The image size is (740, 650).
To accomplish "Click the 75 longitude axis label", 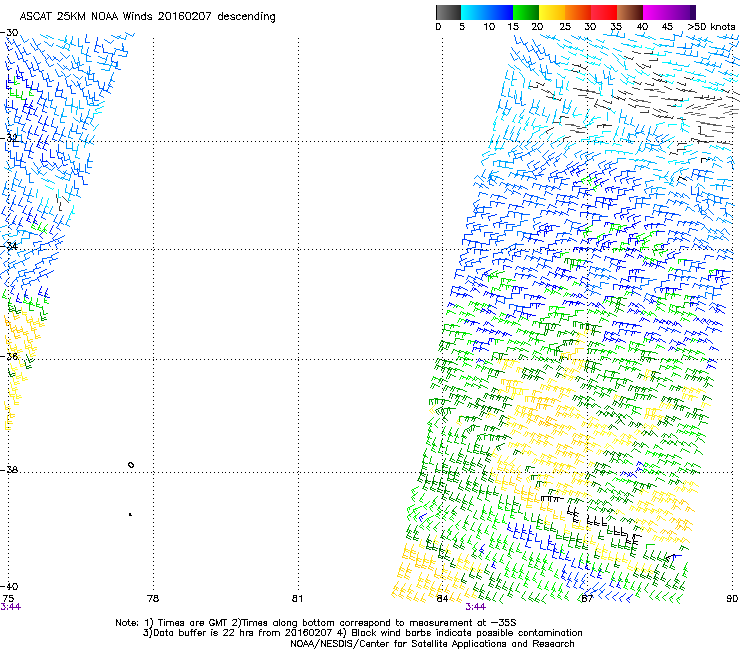I will [x=8, y=598].
